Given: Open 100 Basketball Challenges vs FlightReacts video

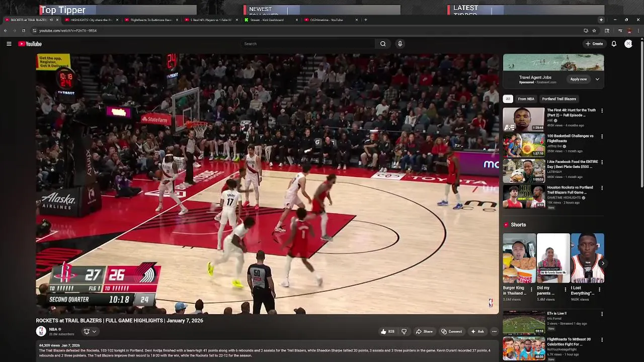Looking at the screenshot, I should pyautogui.click(x=524, y=145).
